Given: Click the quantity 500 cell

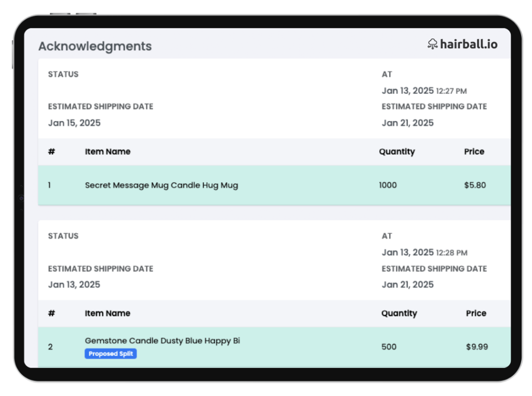Looking at the screenshot, I should click(x=389, y=347).
